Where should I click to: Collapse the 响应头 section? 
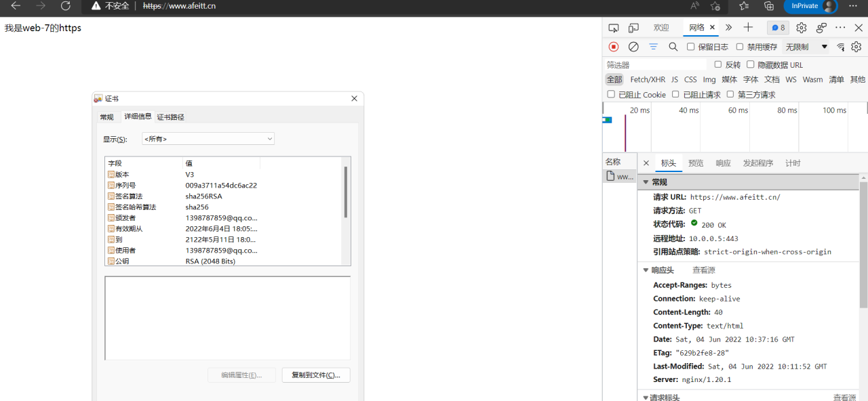coord(646,270)
